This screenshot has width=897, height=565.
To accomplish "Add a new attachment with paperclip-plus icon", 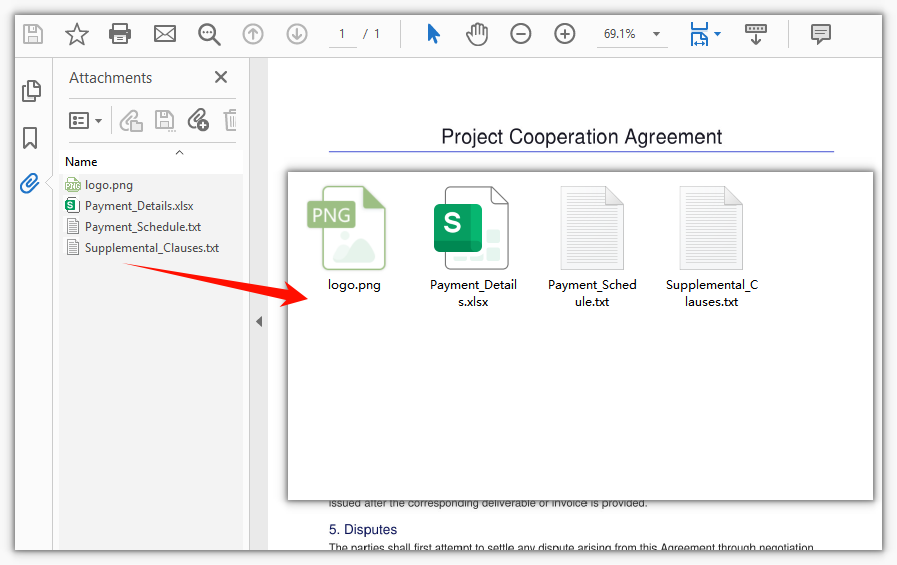I will [x=198, y=120].
